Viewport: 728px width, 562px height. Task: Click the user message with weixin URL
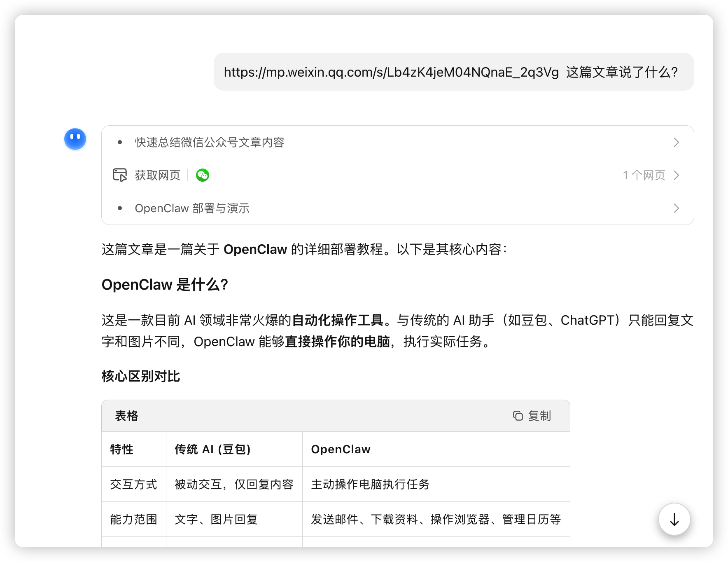click(454, 72)
